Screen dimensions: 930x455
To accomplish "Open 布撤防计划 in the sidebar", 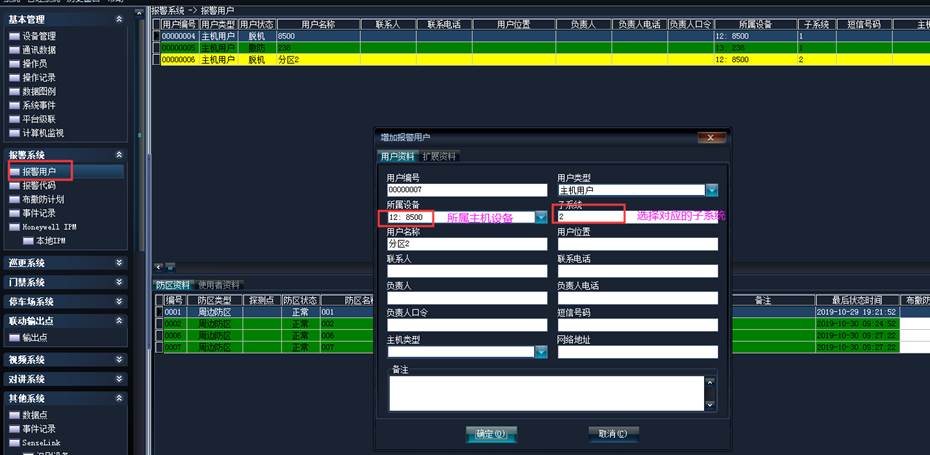I will click(42, 200).
